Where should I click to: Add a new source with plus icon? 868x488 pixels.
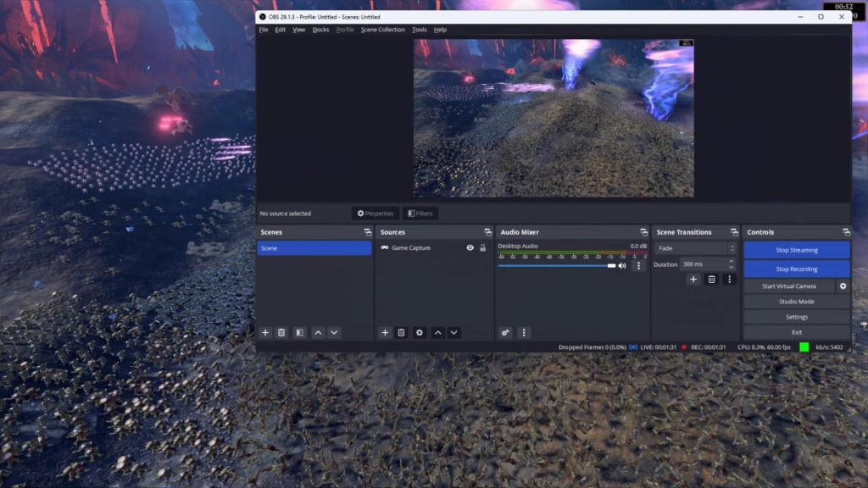pyautogui.click(x=385, y=332)
